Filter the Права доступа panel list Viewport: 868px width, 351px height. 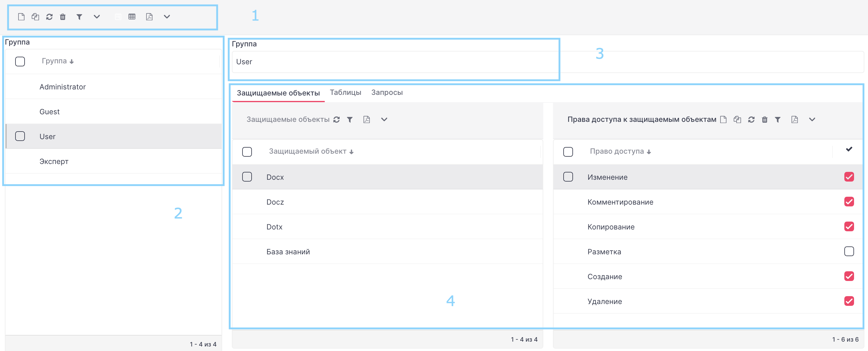click(778, 119)
